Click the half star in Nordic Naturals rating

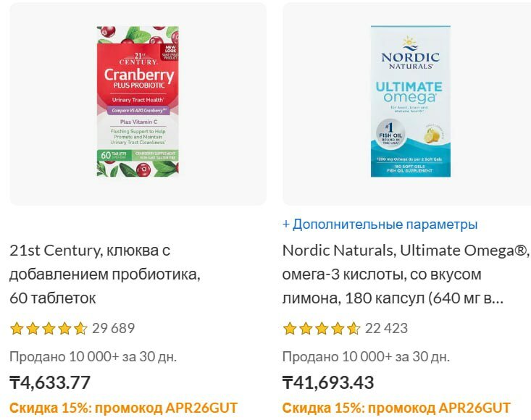tap(354, 329)
